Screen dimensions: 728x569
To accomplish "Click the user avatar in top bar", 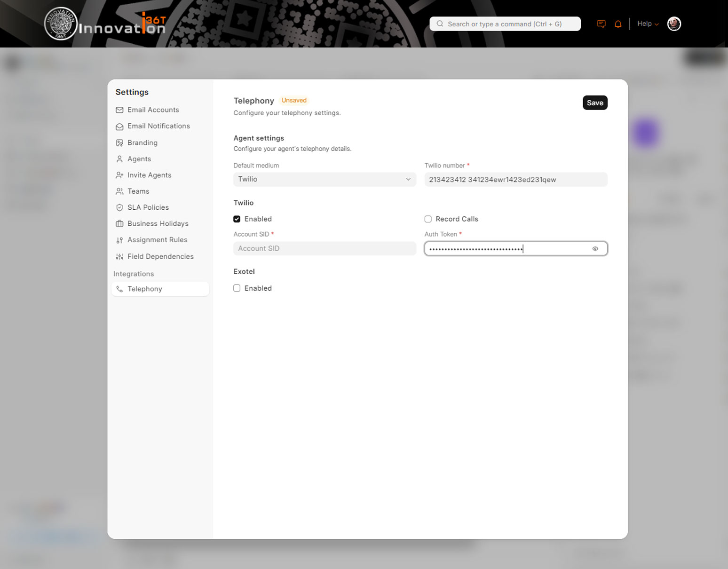I will (674, 24).
